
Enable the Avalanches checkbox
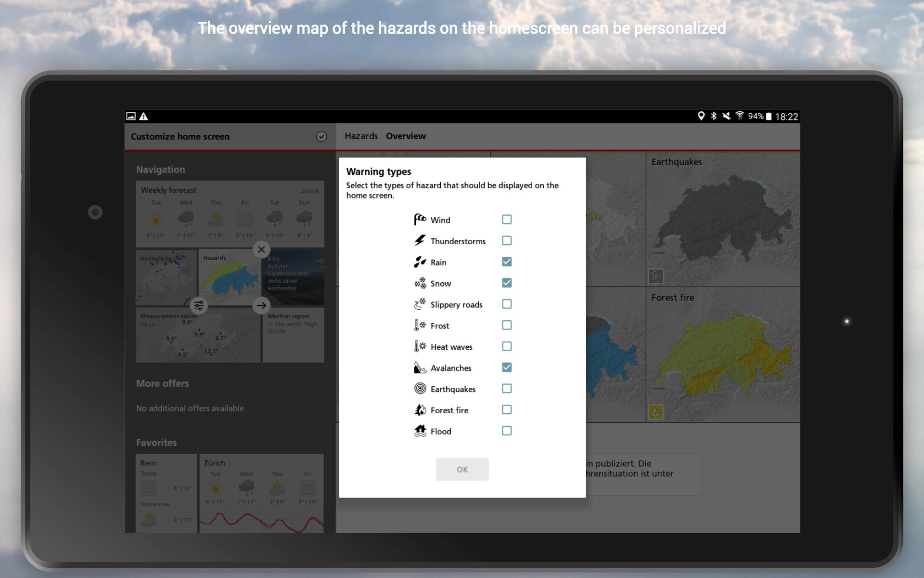point(506,368)
